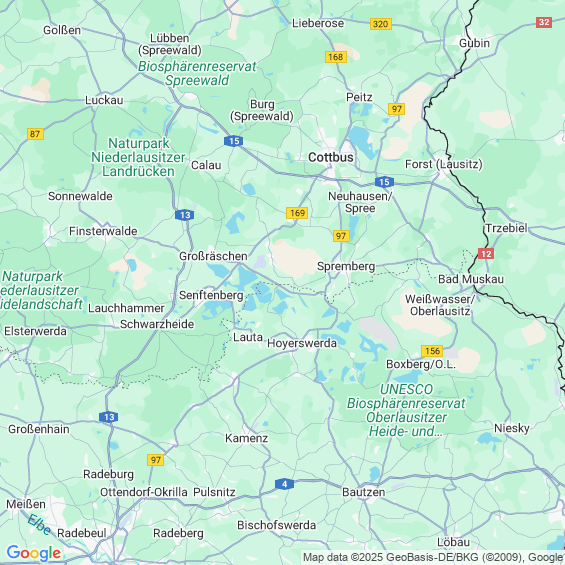Viewport: 565px width, 565px height.
Task: Select Naturpark Niederlausitzer Landrücken label
Action: coord(138,157)
